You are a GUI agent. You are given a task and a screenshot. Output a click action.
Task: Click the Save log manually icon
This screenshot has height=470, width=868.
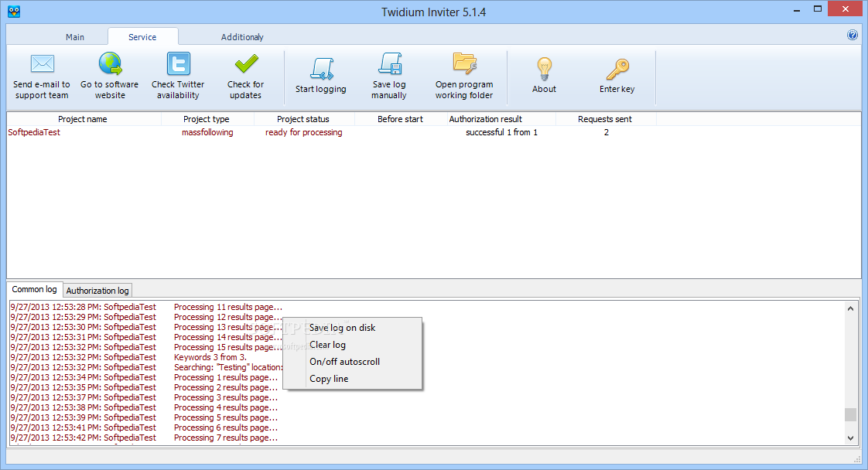[390, 63]
